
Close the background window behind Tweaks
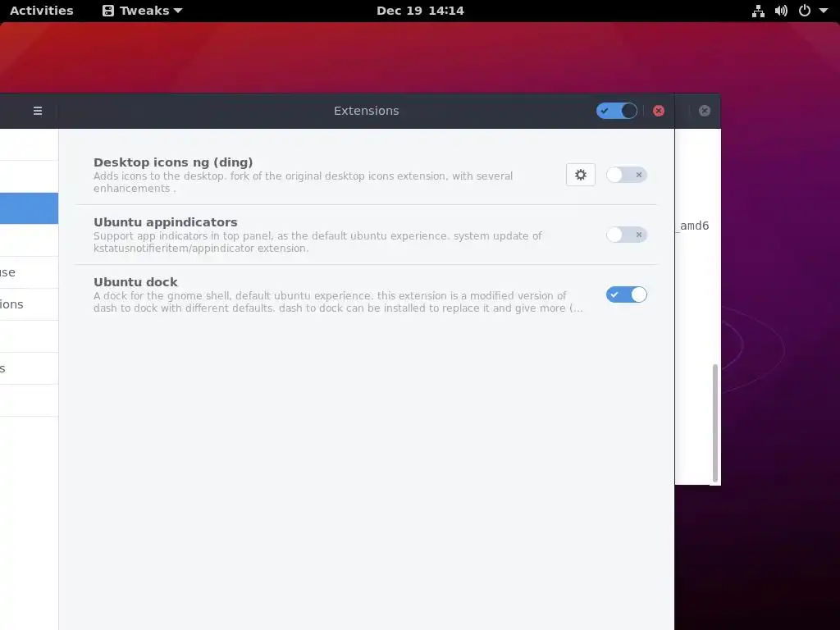(705, 111)
